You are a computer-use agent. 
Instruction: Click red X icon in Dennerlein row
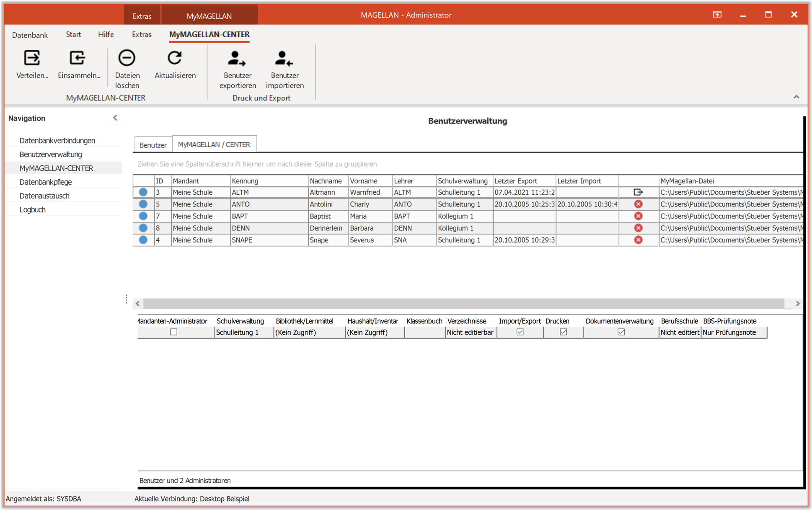pyautogui.click(x=638, y=228)
